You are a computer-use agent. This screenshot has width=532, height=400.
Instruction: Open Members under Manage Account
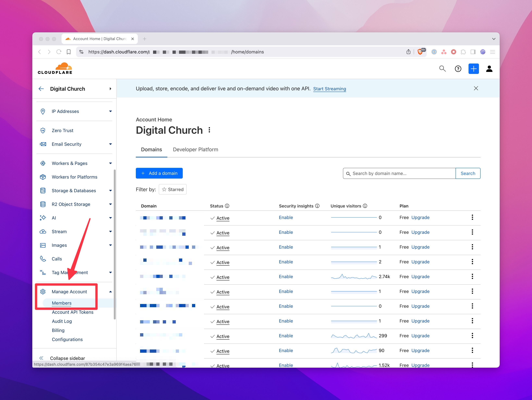click(62, 303)
